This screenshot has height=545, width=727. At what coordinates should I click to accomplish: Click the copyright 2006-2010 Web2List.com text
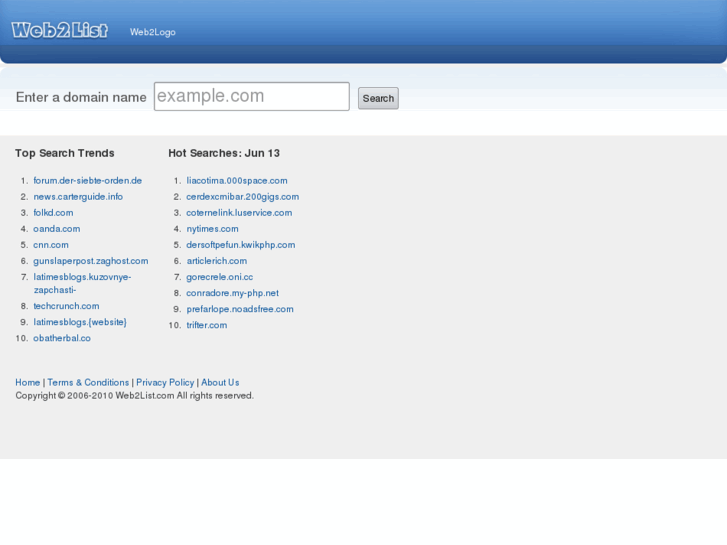click(x=134, y=396)
